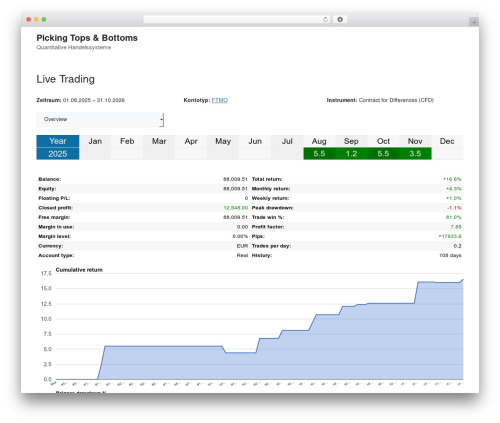Viewport: 500px width, 423px height.
Task: Open the Overview dropdown selector
Action: (x=100, y=119)
